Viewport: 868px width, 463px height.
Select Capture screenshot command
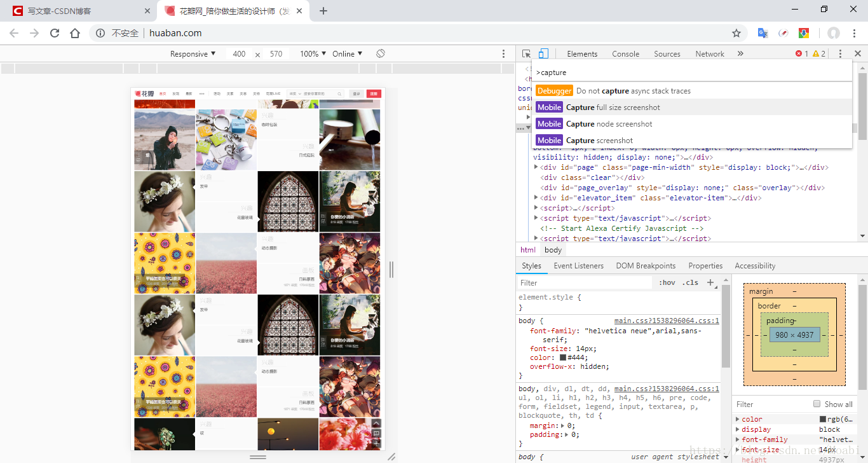[x=692, y=141]
